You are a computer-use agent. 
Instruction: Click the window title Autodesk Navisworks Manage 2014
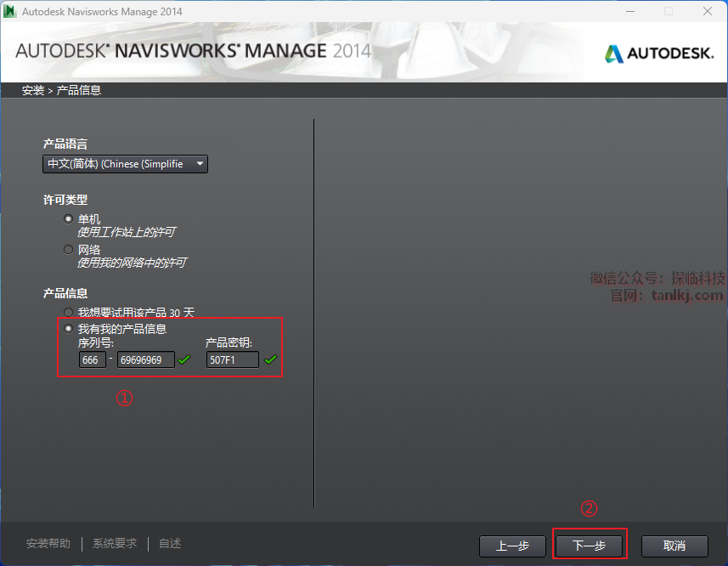click(x=102, y=12)
